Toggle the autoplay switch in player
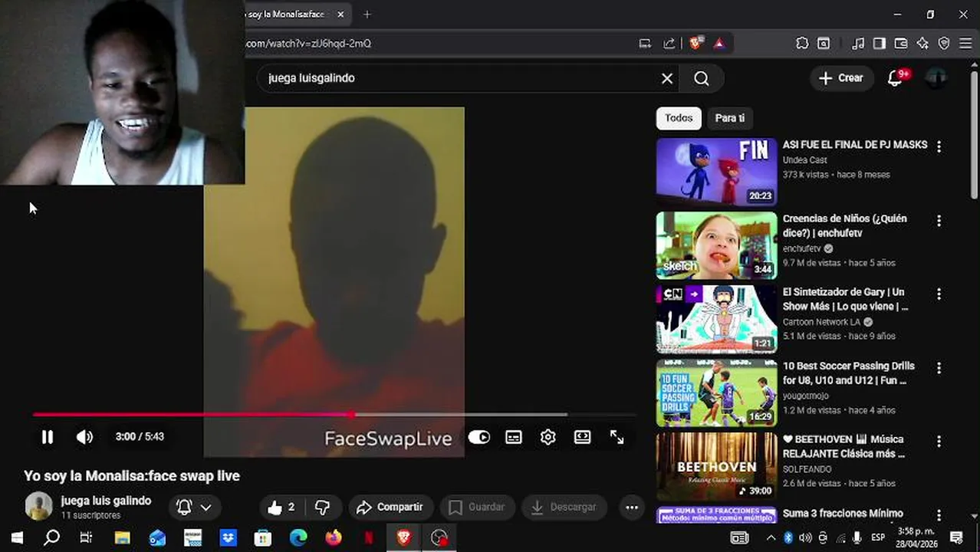Viewport: 980px width, 552px height. (479, 437)
